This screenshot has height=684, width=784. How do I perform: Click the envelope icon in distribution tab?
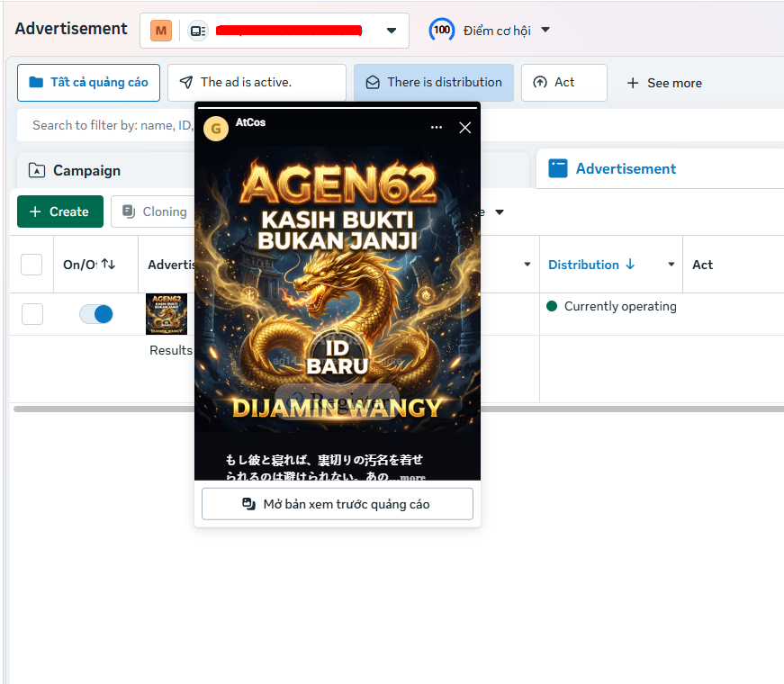373,82
